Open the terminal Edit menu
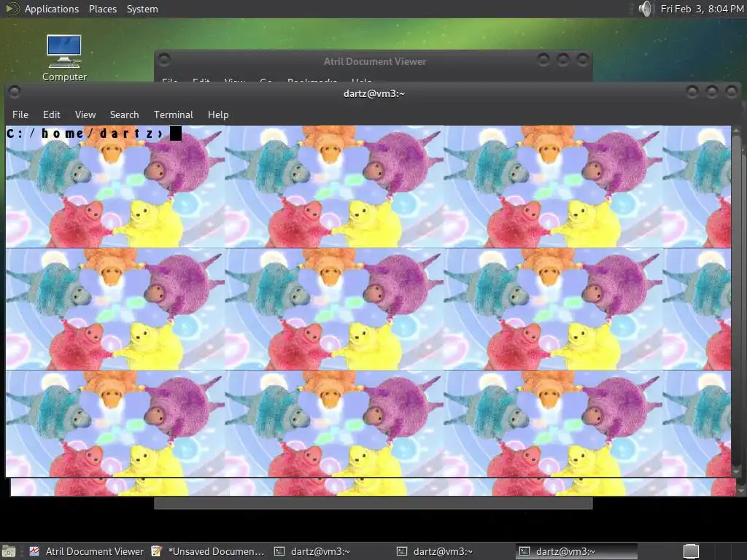This screenshot has height=560, width=747. [x=52, y=114]
